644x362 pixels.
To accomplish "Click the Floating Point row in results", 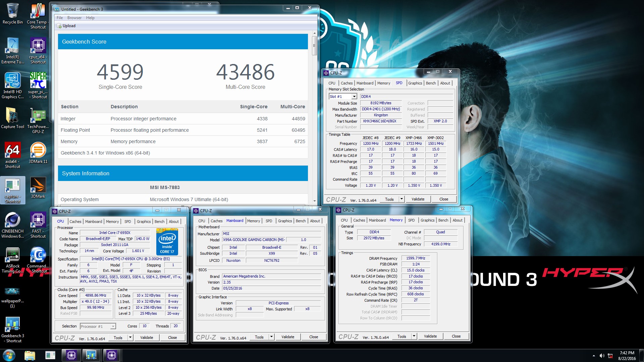I will pyautogui.click(x=183, y=130).
